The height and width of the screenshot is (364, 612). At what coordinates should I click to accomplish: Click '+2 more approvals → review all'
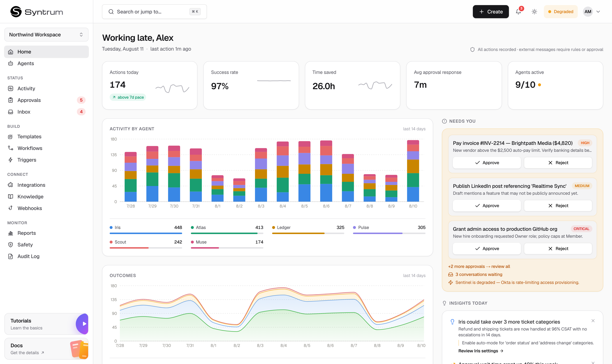(x=479, y=266)
